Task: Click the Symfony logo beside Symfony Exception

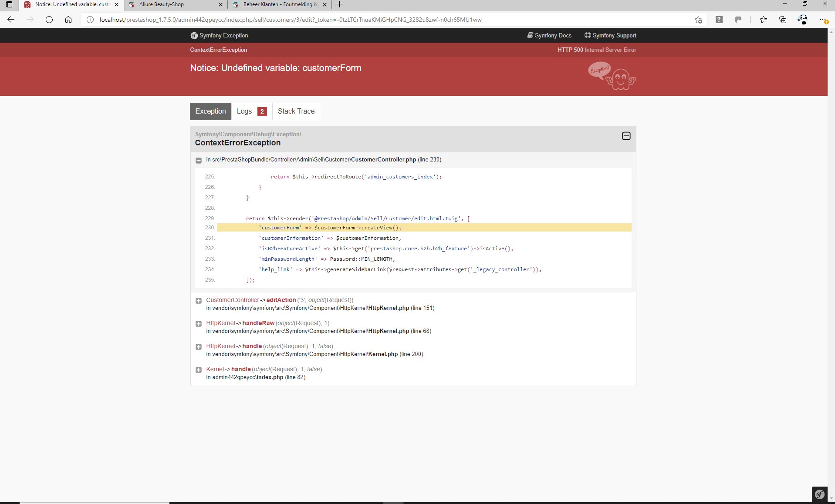Action: coord(194,36)
